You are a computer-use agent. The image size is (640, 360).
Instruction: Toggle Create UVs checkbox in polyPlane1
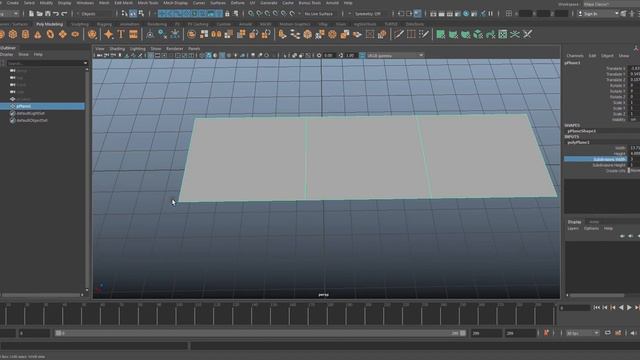pyautogui.click(x=629, y=171)
